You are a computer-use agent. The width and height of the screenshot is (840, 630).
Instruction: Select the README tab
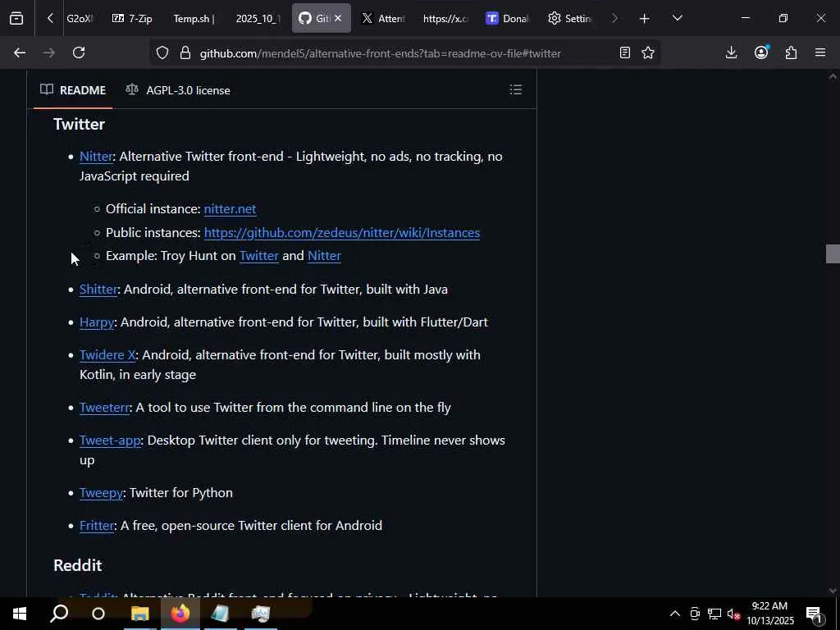pos(73,90)
